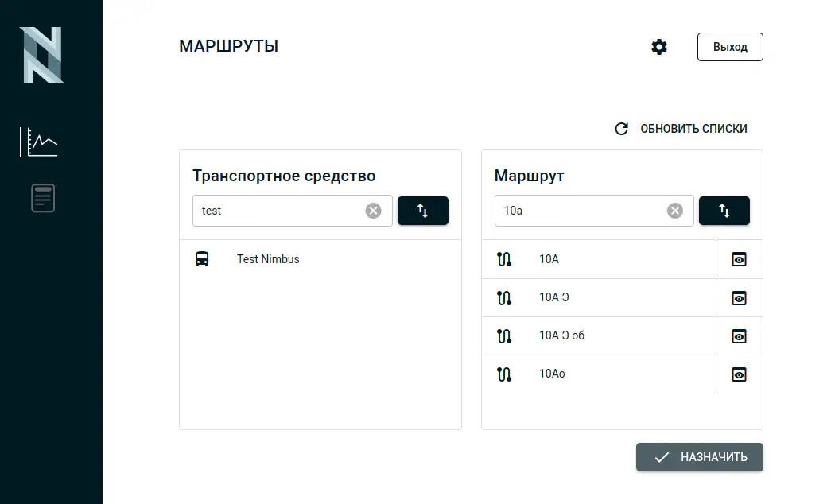Open the settings gear icon
This screenshot has height=504, width=831.
[x=659, y=47]
